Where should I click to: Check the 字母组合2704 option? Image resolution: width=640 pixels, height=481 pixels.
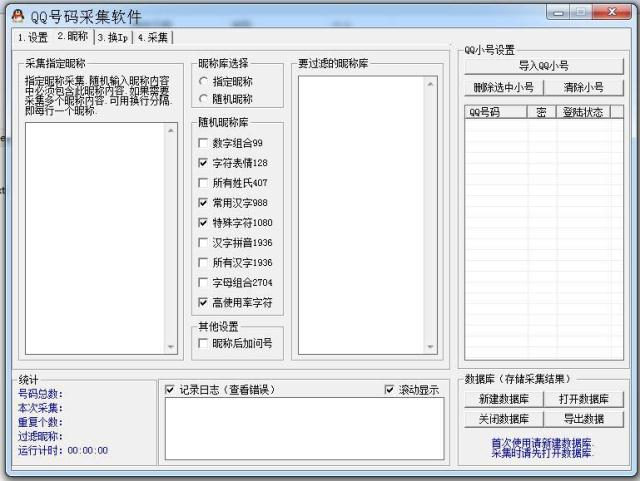235,283
